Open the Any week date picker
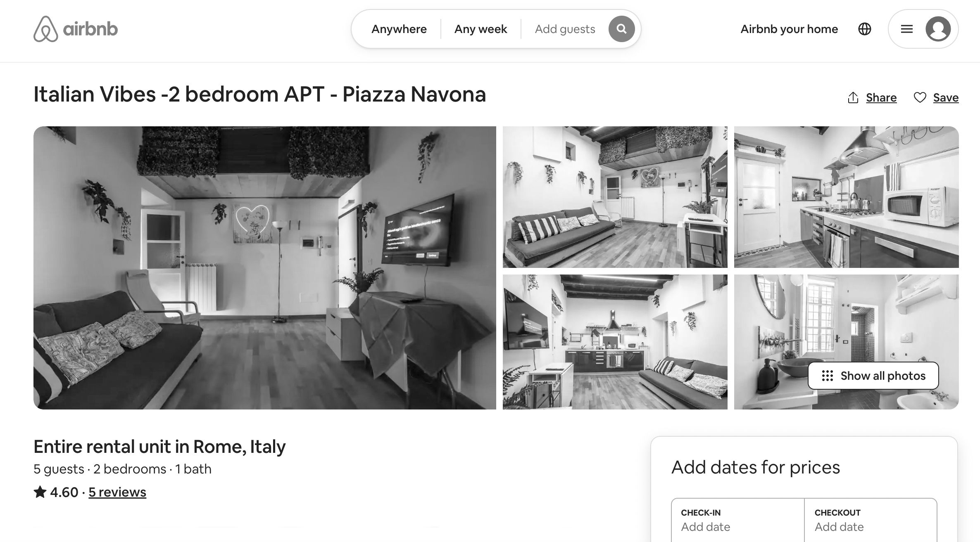 tap(480, 29)
